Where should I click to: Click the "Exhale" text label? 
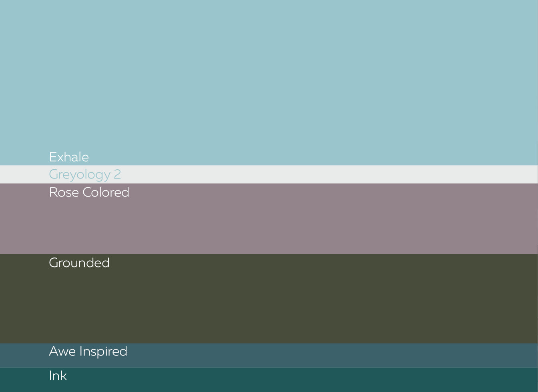coord(69,157)
